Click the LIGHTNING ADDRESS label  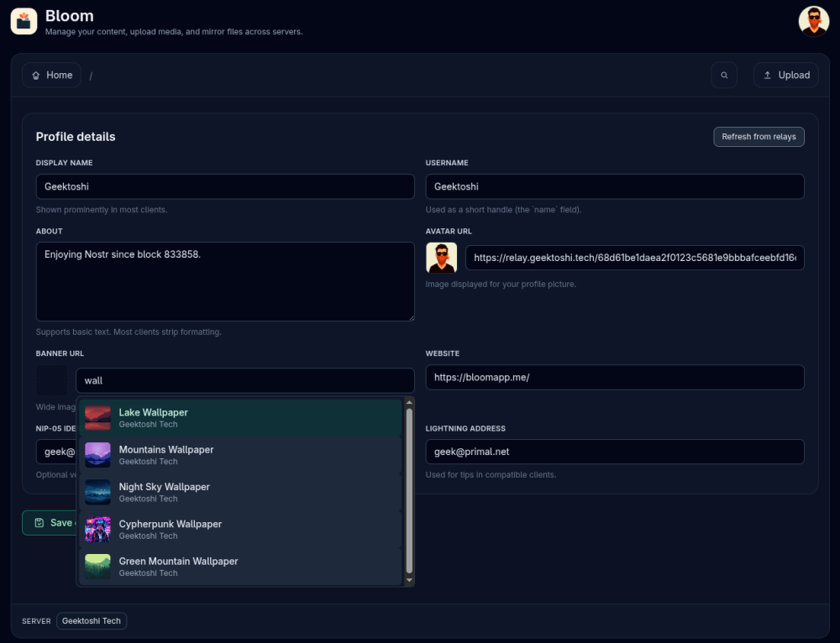tap(465, 428)
